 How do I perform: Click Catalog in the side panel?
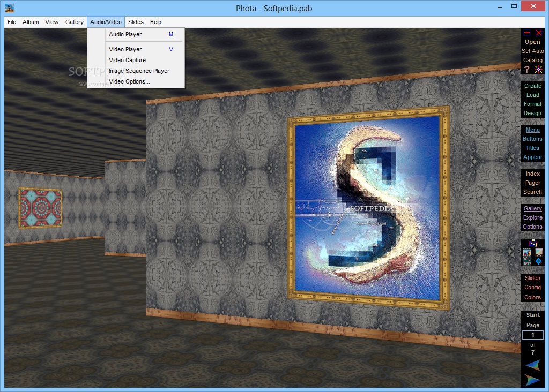[x=532, y=60]
